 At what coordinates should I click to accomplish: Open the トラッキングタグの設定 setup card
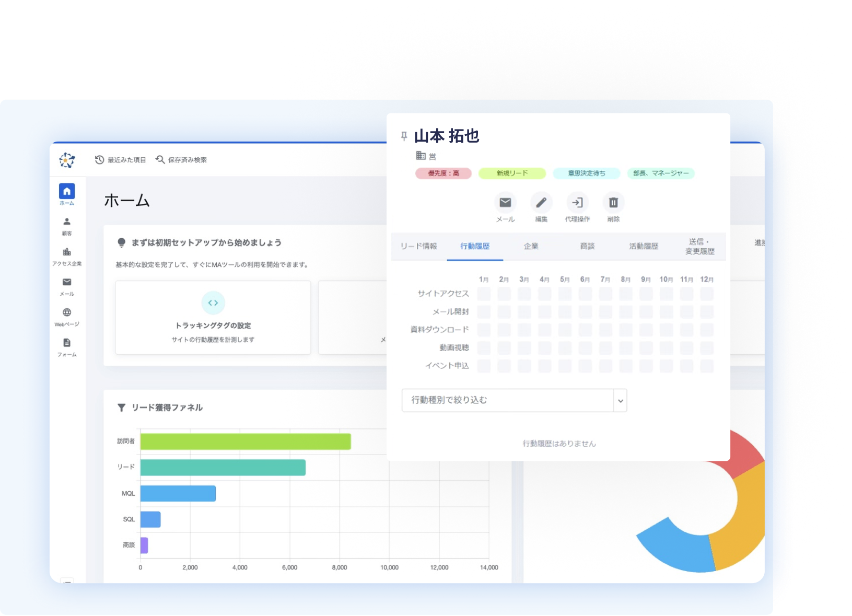click(213, 317)
